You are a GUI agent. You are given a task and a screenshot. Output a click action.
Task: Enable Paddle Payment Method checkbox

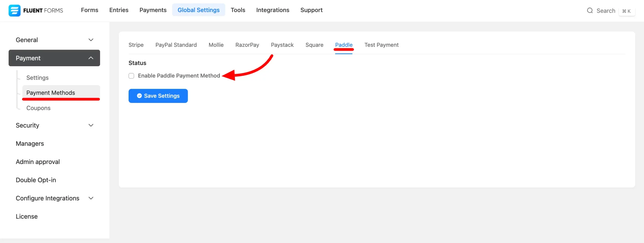(131, 76)
